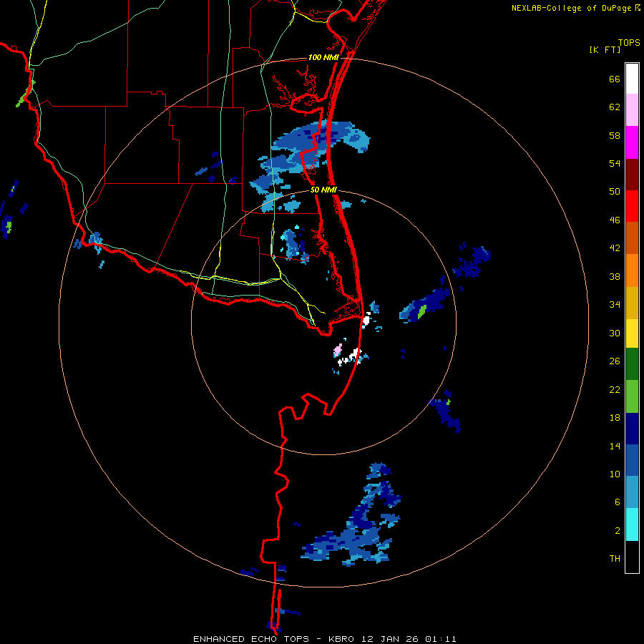Click the dark green legend swatch
The width and height of the screenshot is (644, 644).
[x=632, y=364]
